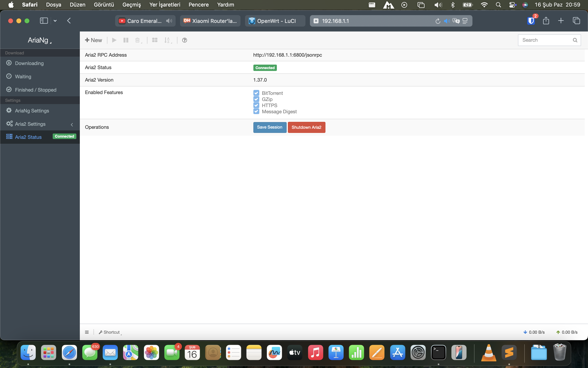Mute audio on the Caro Emerald tab
The image size is (588, 368).
(x=169, y=21)
